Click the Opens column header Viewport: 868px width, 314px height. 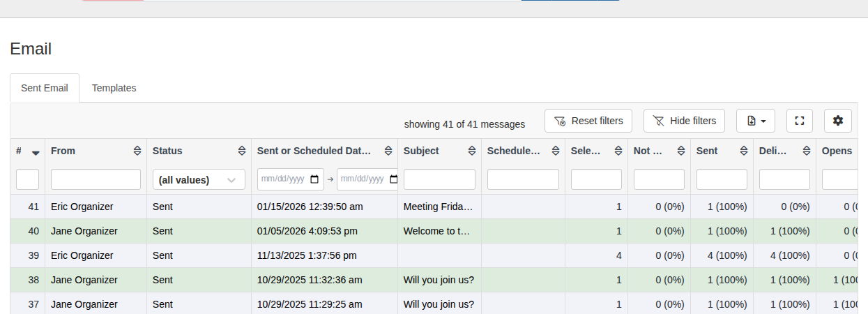(837, 151)
